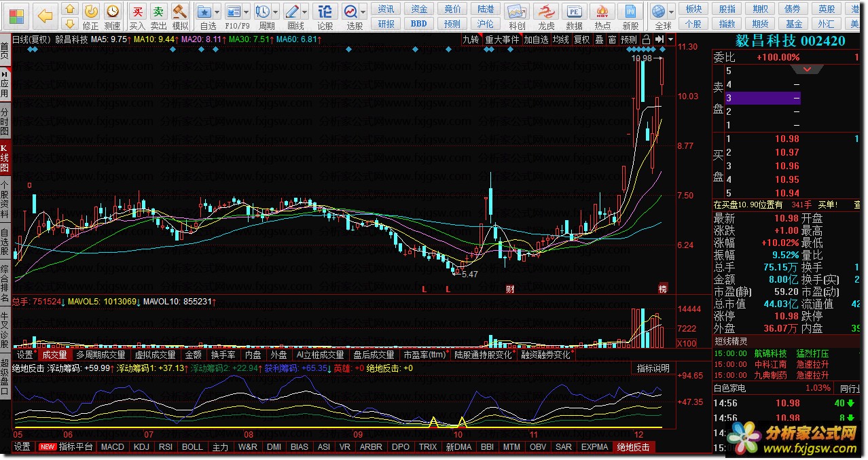Toggle 均线 moving average lines
868x460 pixels.
561,39
